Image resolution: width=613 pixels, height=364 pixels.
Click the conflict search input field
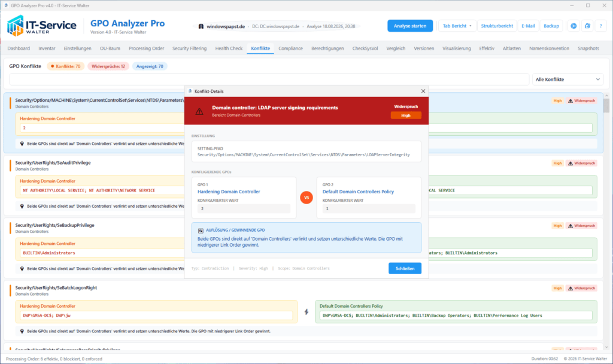click(x=269, y=80)
